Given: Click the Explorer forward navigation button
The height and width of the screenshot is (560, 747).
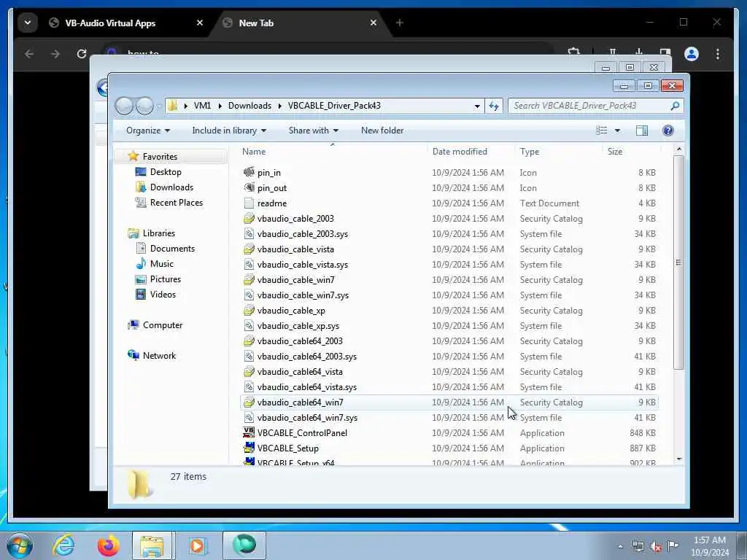Looking at the screenshot, I should [x=145, y=106].
